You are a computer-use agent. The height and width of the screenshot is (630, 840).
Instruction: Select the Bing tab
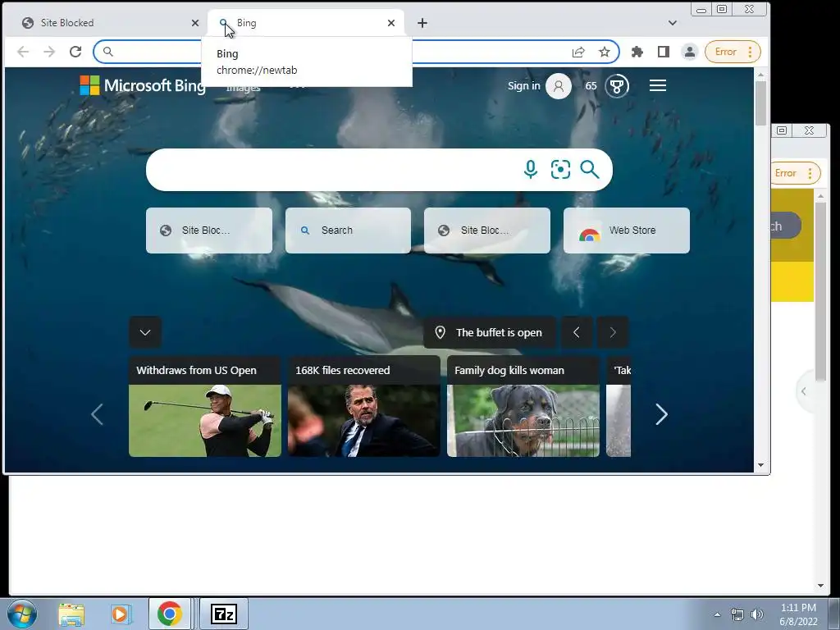coord(305,23)
